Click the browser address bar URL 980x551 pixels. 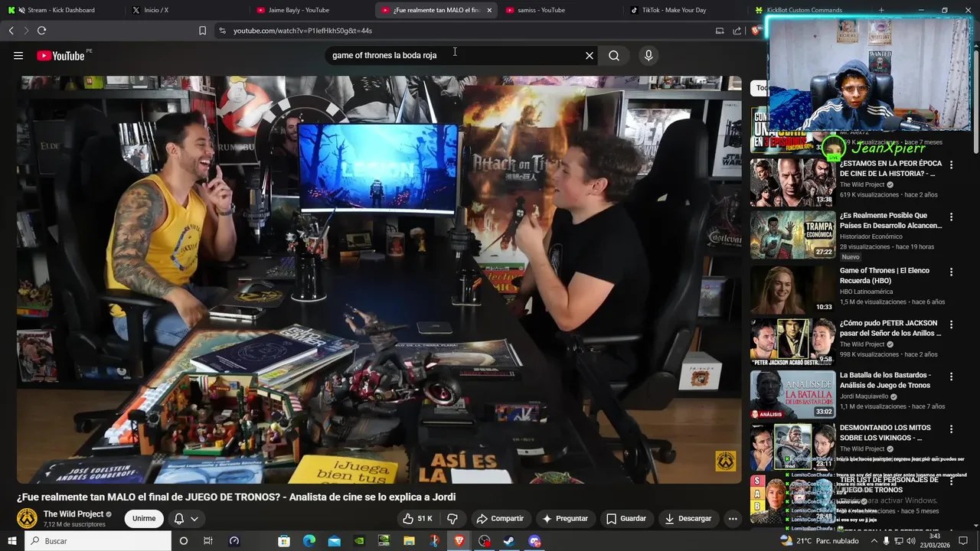(302, 31)
